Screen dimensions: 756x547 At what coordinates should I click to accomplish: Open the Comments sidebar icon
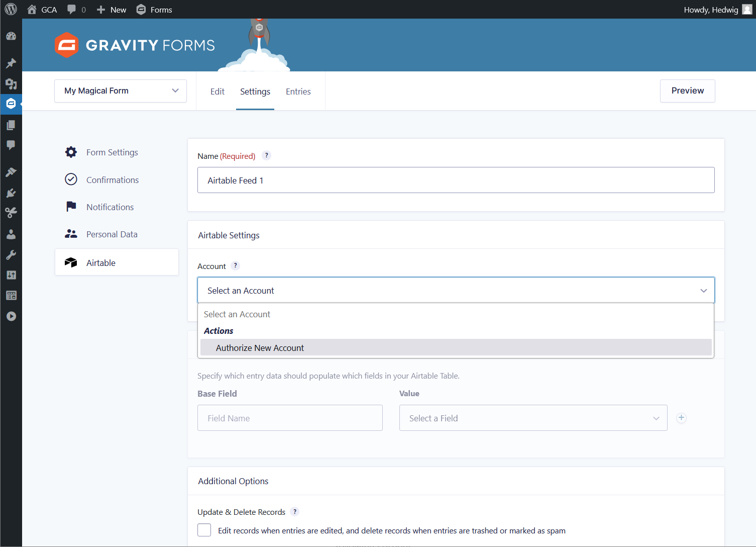pos(11,145)
